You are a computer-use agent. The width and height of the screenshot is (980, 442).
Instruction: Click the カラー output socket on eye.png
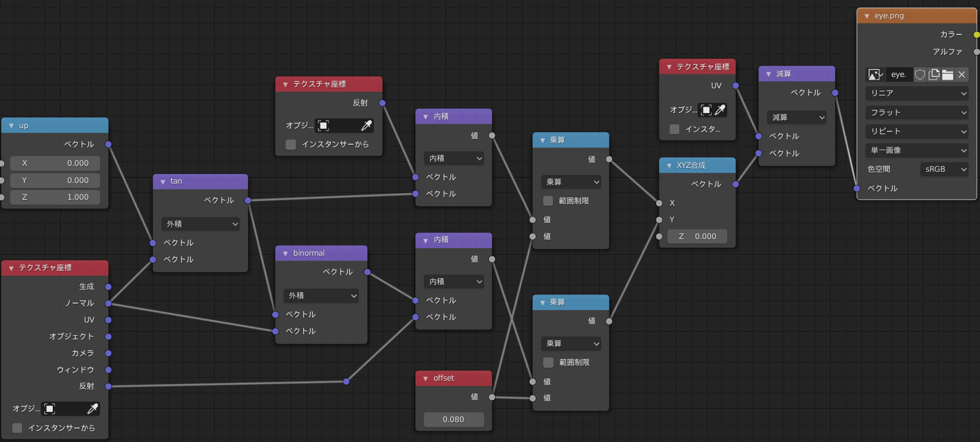pyautogui.click(x=976, y=34)
